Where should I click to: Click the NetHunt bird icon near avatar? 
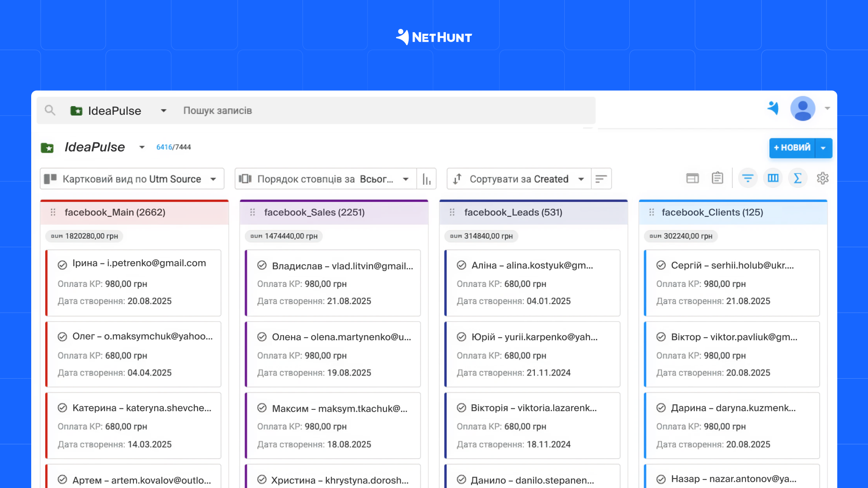(x=774, y=108)
